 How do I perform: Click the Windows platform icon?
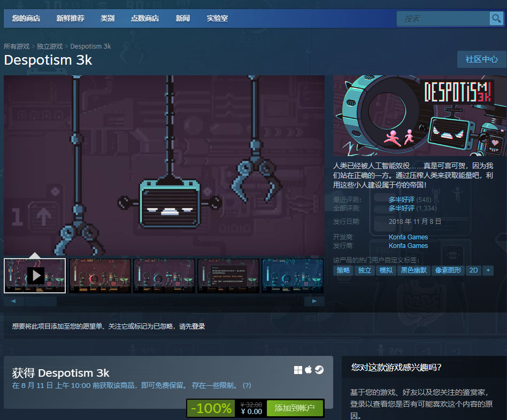[x=298, y=370]
